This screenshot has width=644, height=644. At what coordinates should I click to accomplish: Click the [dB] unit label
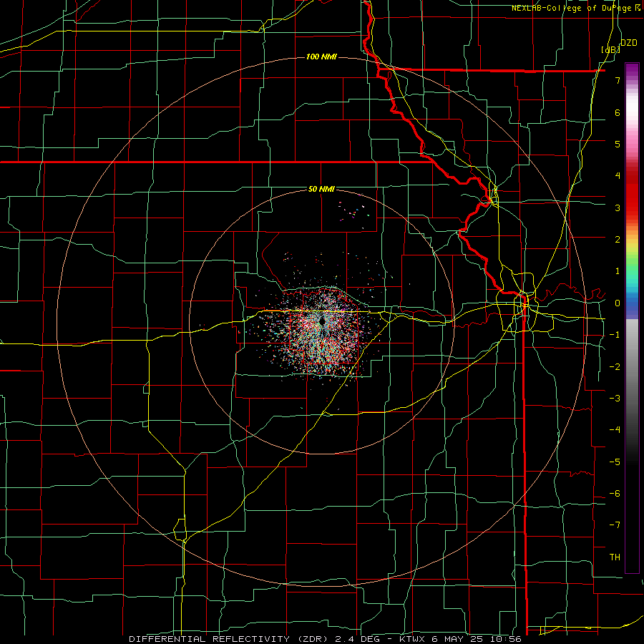[611, 50]
